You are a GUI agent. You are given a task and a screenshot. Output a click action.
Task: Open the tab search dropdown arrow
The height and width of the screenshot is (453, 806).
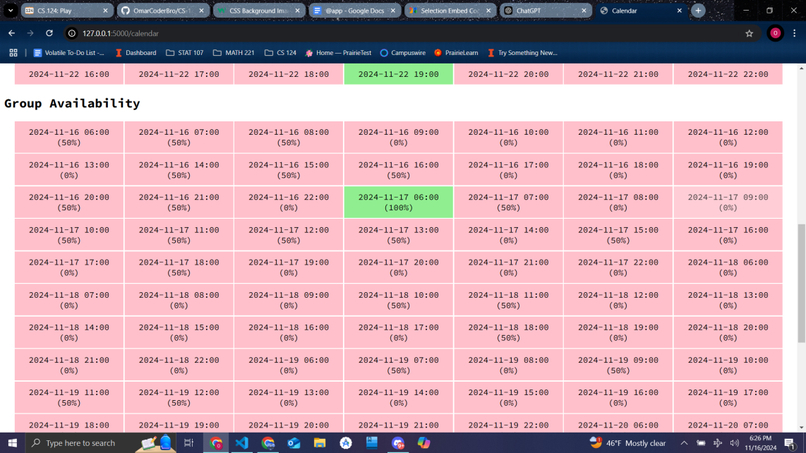(x=10, y=10)
